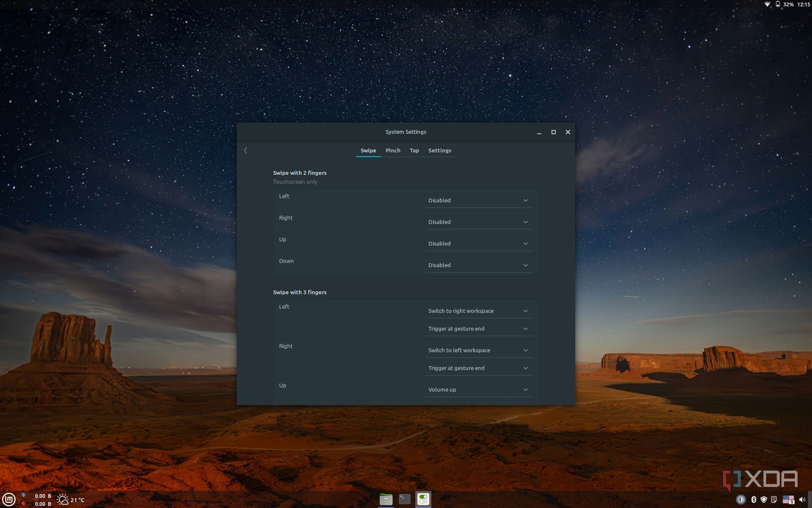Click the US flag keyboard layout indicator
The width and height of the screenshot is (812, 508).
click(x=788, y=500)
